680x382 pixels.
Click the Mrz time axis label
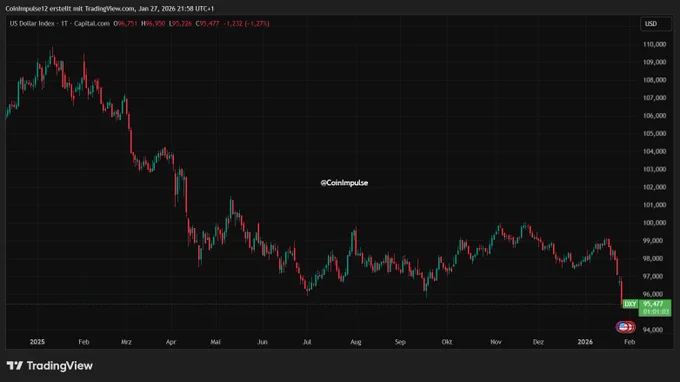[x=126, y=342]
